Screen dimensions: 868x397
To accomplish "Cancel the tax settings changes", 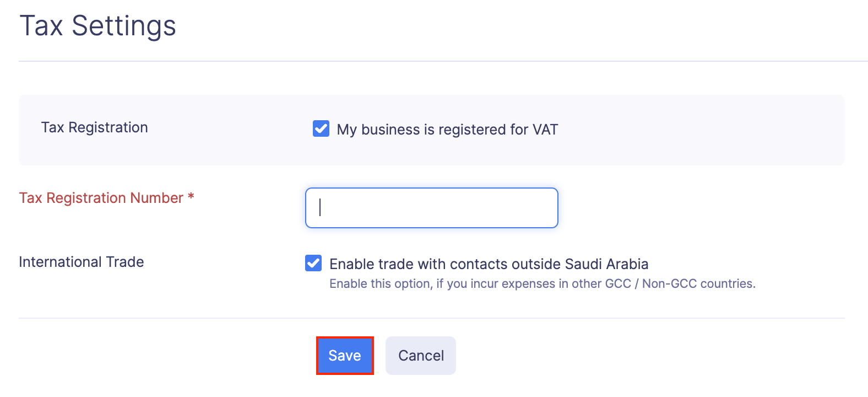I will pyautogui.click(x=420, y=355).
